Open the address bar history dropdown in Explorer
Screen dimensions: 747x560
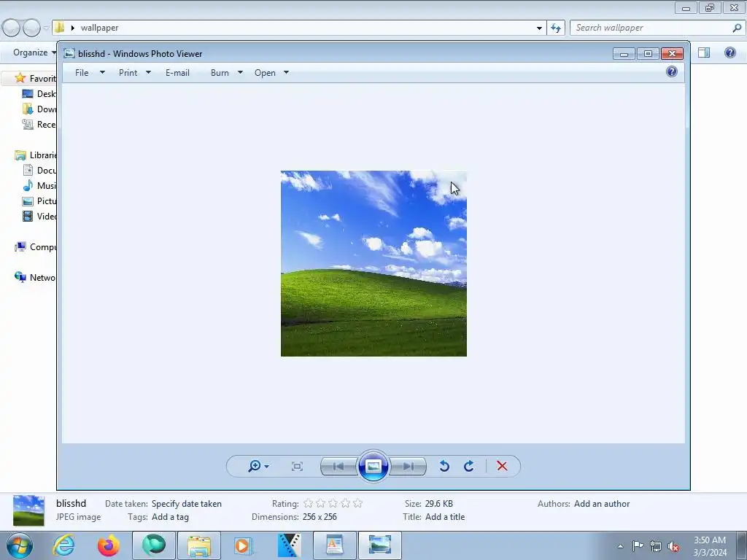pos(539,28)
